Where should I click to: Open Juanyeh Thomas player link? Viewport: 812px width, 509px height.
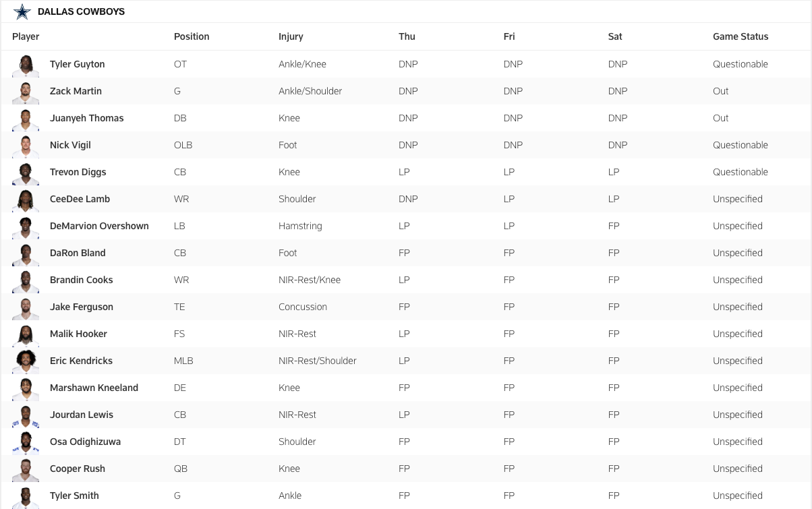coord(86,118)
